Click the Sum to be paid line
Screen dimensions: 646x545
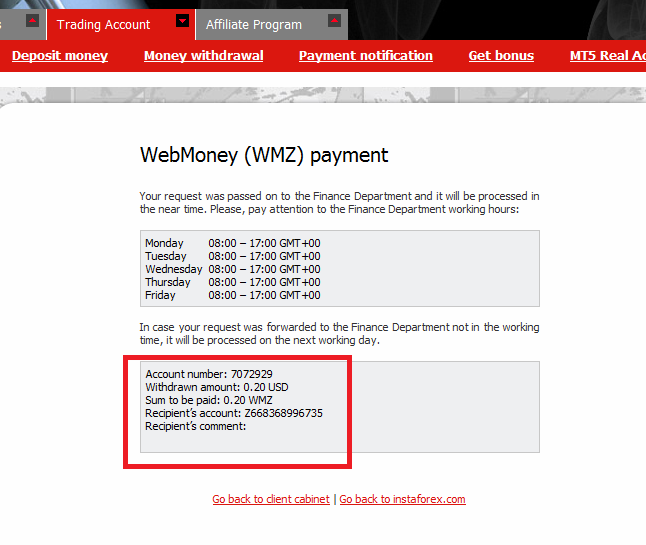[x=209, y=400]
